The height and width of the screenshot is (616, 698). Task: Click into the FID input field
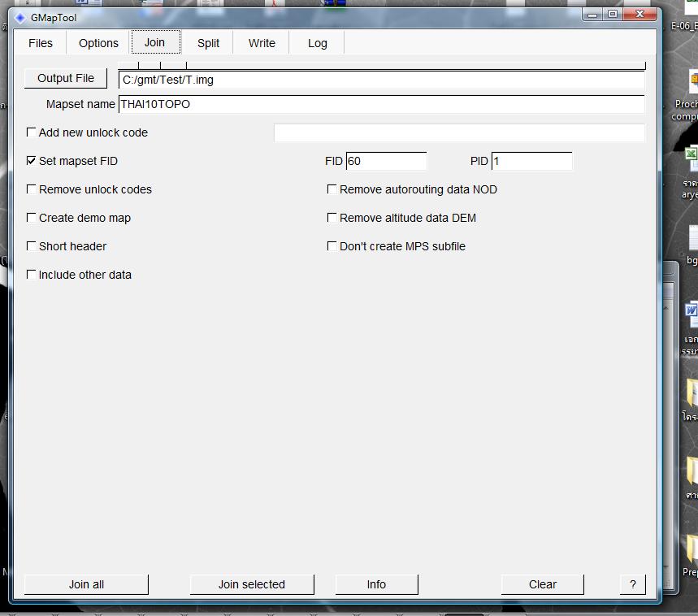click(386, 161)
